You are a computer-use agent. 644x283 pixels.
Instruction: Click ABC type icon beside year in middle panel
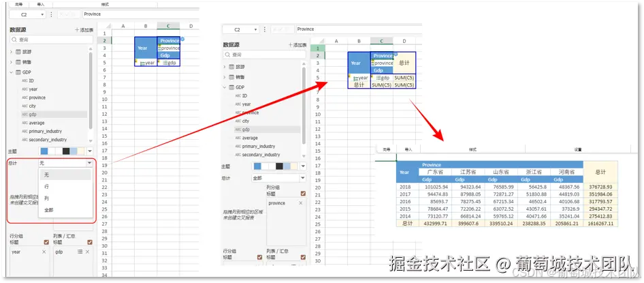click(x=238, y=104)
